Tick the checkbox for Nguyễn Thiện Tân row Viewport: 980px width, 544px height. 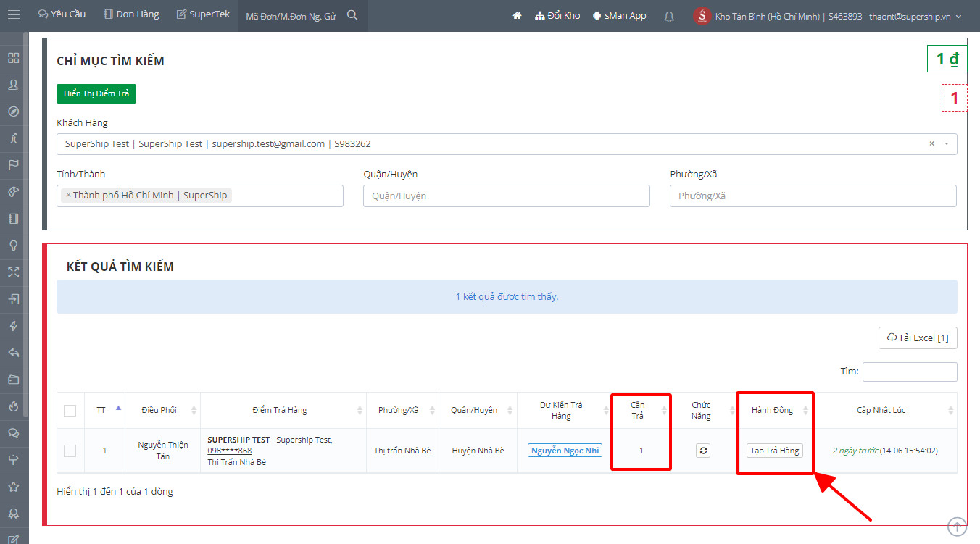70,451
